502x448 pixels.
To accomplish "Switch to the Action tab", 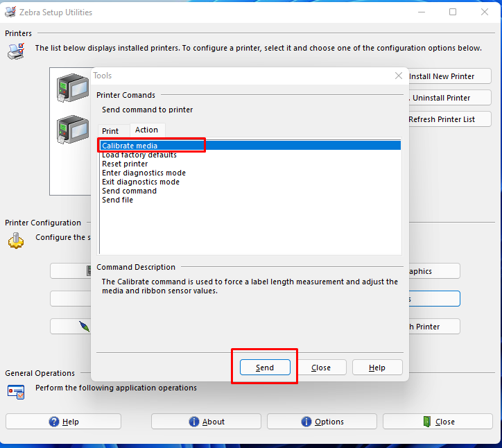I will (x=147, y=130).
